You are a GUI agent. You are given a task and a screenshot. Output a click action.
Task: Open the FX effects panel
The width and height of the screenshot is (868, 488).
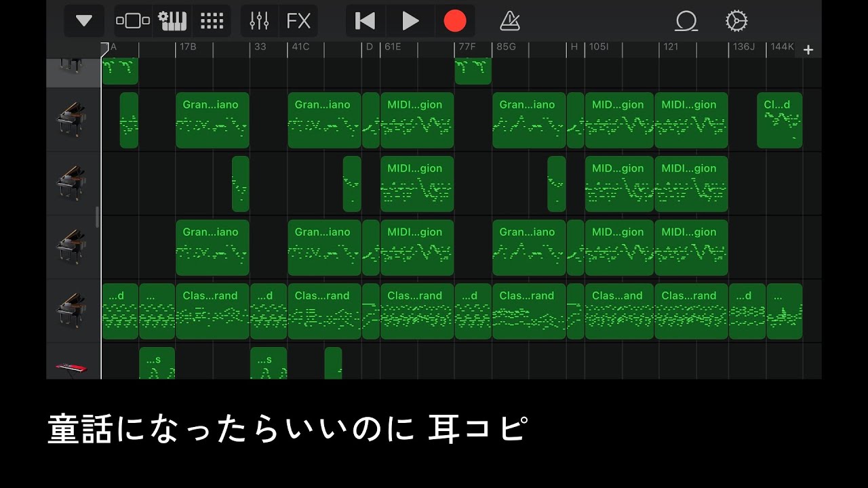click(x=298, y=21)
